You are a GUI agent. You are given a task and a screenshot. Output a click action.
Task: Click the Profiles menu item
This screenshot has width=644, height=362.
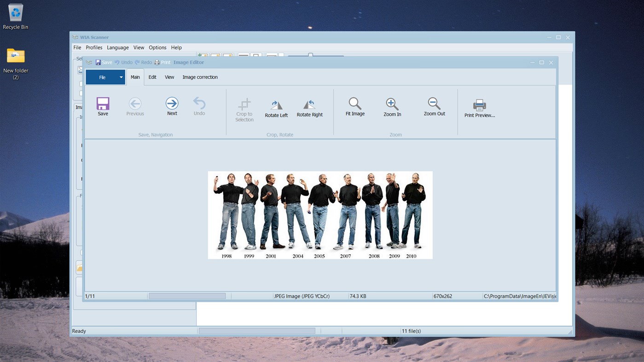(94, 47)
